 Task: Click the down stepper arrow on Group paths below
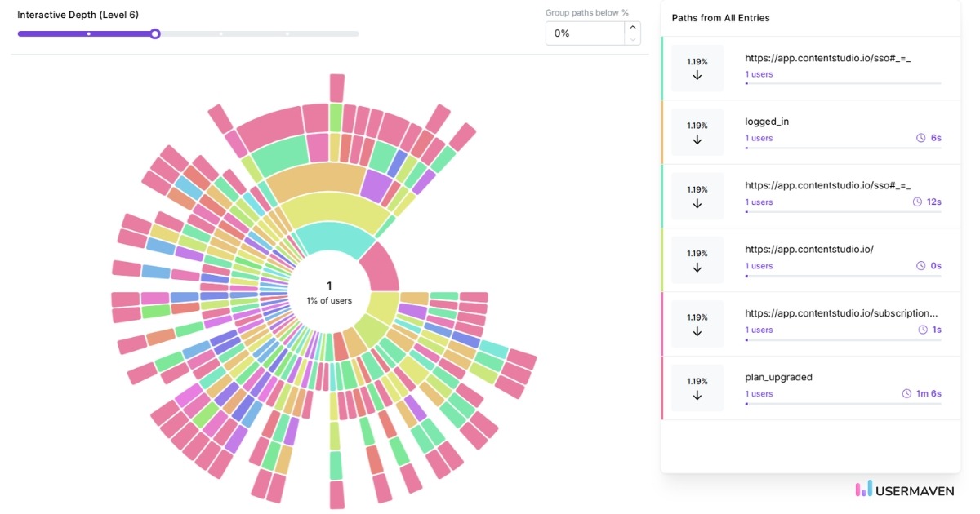click(632, 39)
